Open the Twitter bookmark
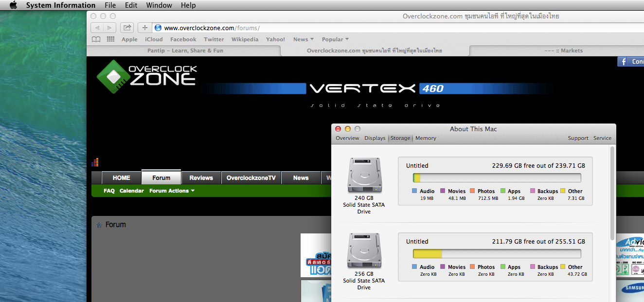Viewport: 644px width, 302px height. [x=214, y=39]
